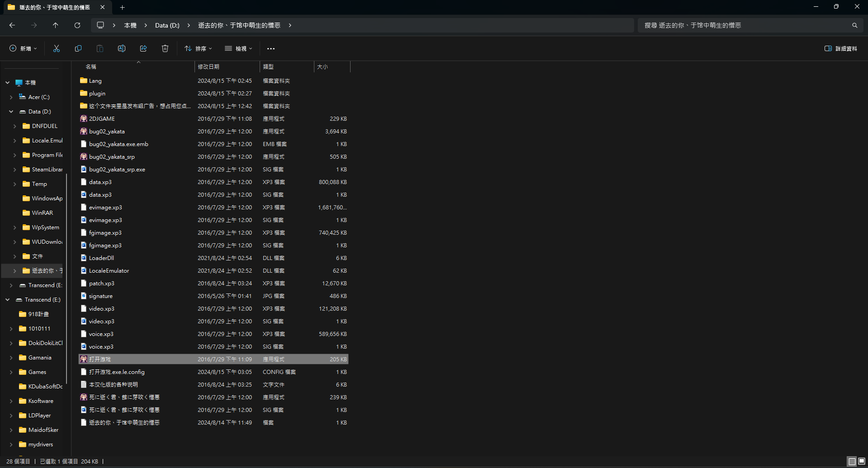Close the current Explorer tab

pyautogui.click(x=103, y=7)
